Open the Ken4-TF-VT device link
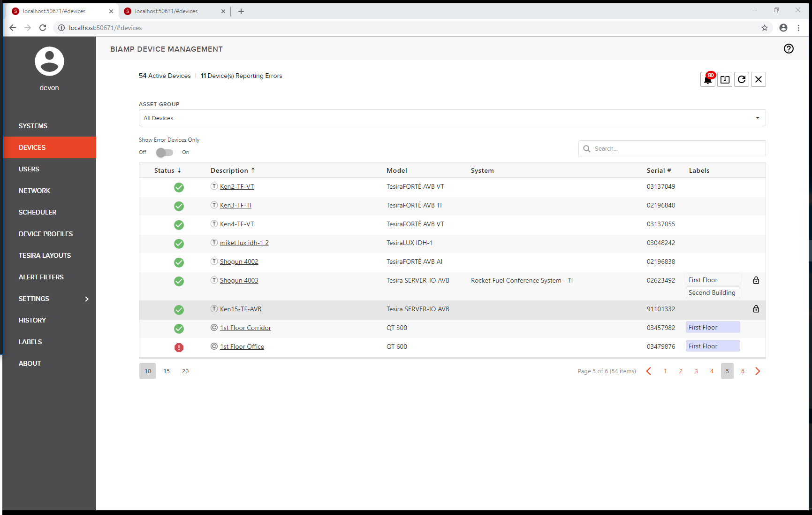The image size is (812, 515). coord(237,224)
